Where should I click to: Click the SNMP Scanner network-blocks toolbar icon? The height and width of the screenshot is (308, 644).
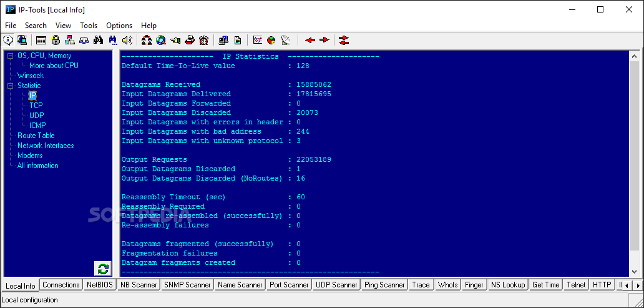click(70, 40)
